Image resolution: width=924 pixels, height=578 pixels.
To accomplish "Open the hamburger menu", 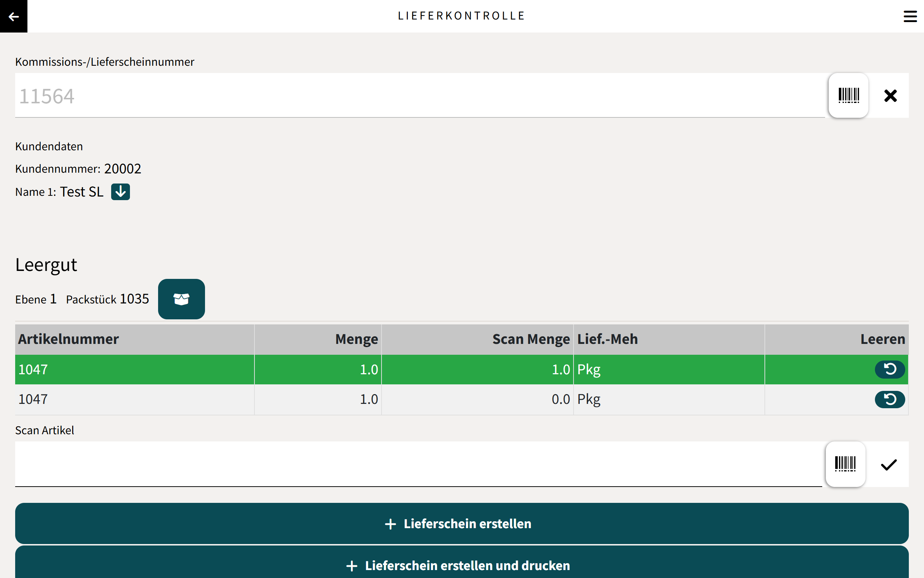I will click(910, 17).
